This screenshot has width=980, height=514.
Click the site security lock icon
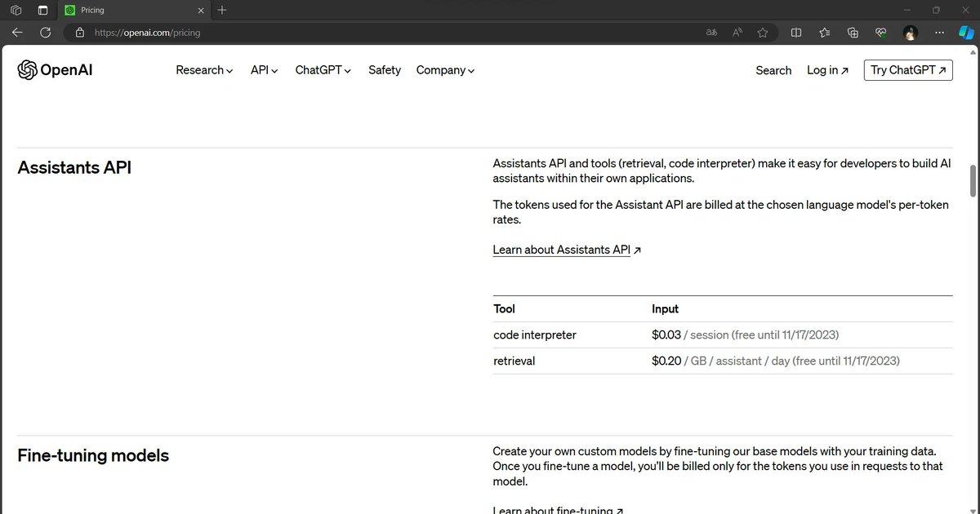tap(79, 33)
